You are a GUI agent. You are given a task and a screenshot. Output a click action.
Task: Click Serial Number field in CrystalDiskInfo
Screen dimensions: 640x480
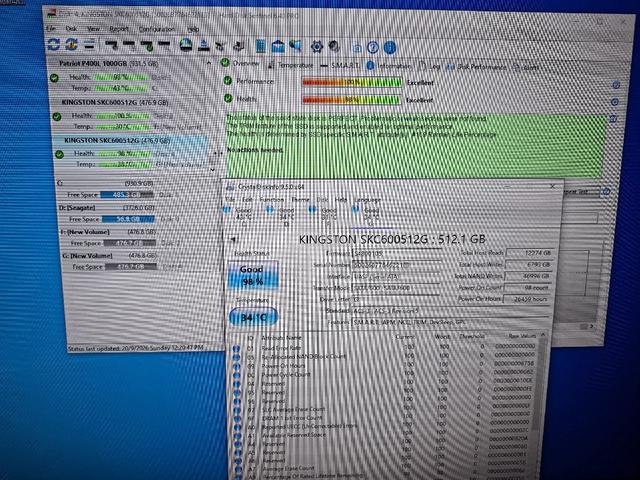point(396,265)
